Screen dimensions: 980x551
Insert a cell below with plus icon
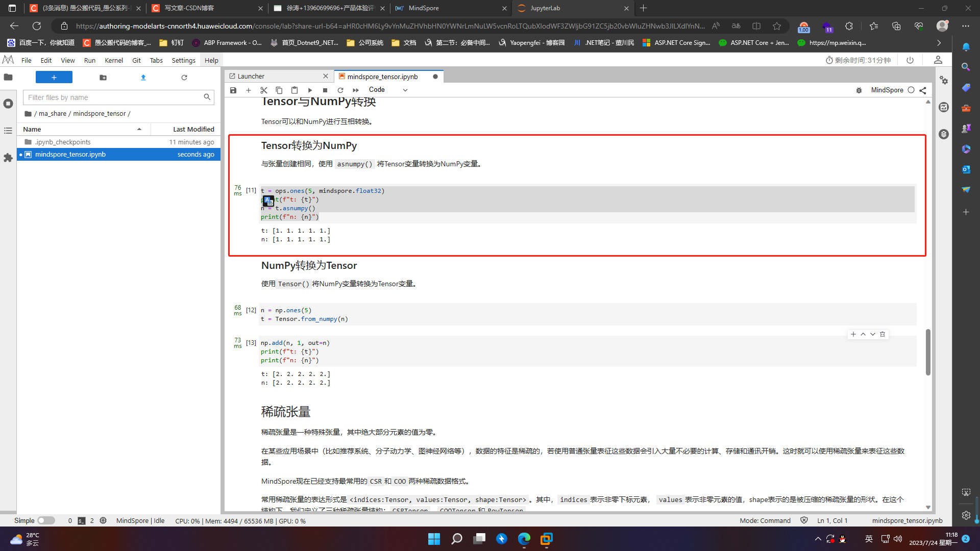click(249, 90)
